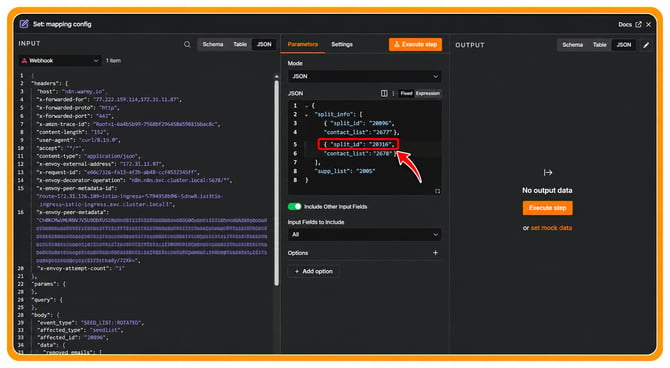The width and height of the screenshot is (670, 368).
Task: Search the input data with magnifier icon
Action: click(187, 44)
